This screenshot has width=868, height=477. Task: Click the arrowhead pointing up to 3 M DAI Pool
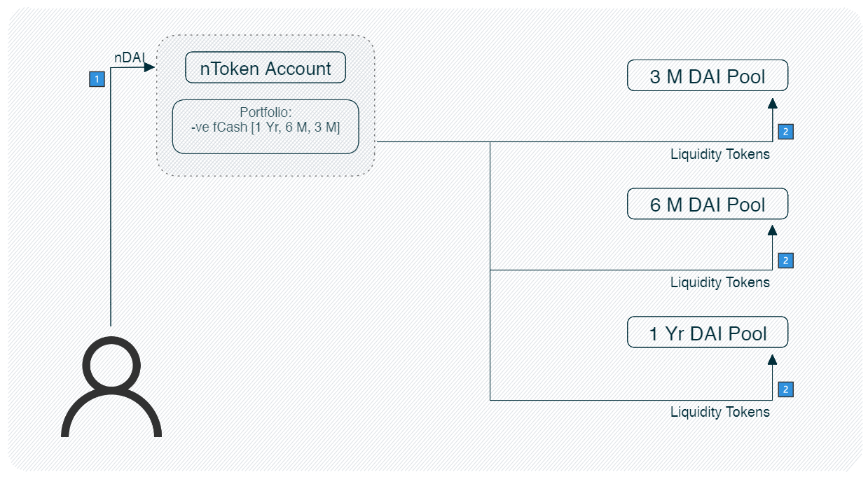click(x=772, y=103)
